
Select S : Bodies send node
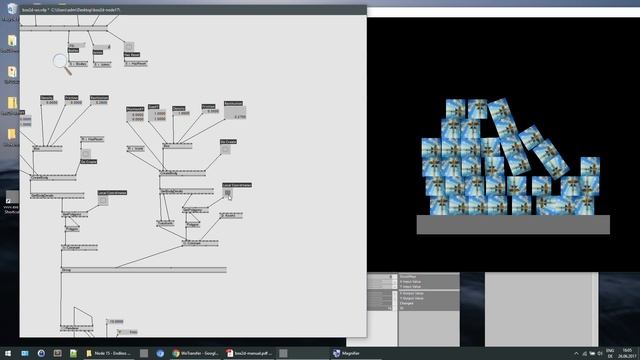(x=78, y=64)
